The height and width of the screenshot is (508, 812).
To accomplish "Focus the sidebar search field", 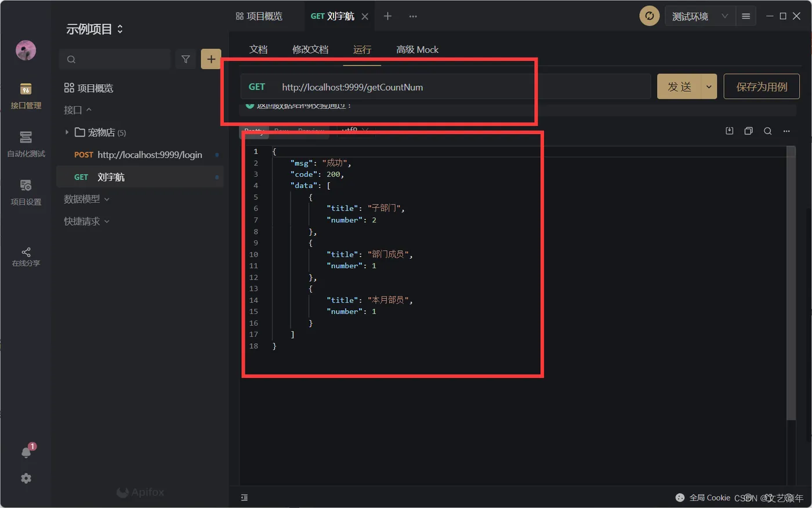I will (x=115, y=59).
